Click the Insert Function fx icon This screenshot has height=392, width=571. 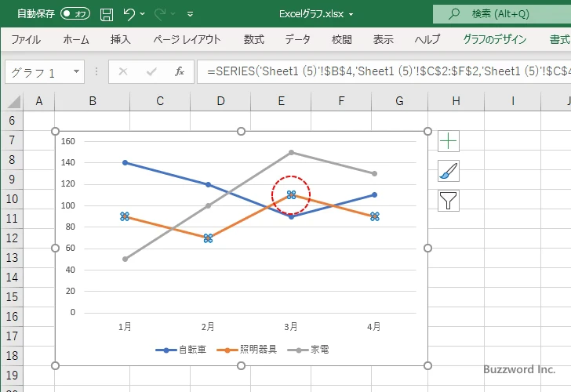point(179,71)
